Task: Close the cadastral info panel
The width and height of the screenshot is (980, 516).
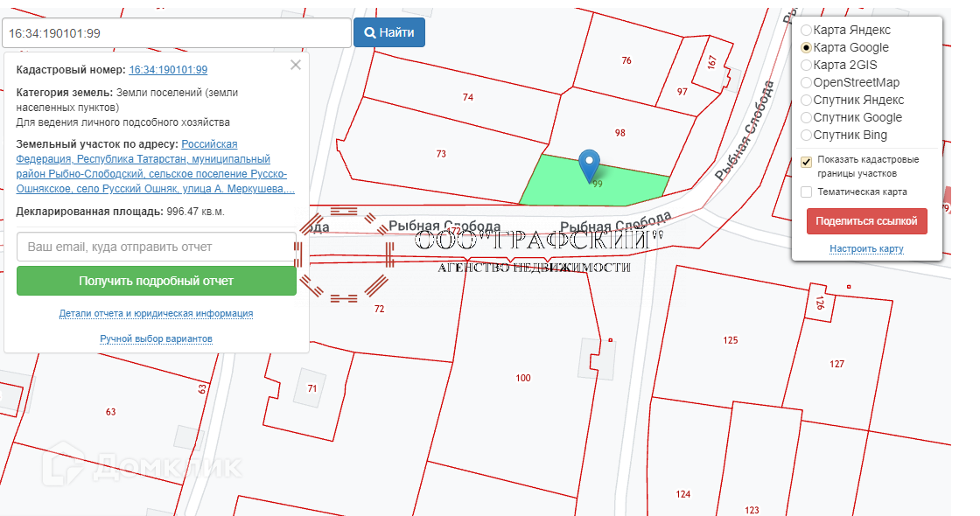Action: [296, 65]
